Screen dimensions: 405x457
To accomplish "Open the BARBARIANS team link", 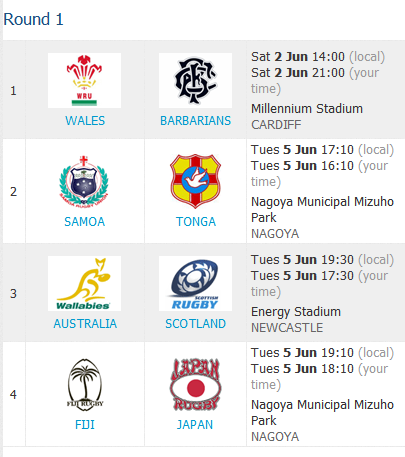I will click(195, 121).
